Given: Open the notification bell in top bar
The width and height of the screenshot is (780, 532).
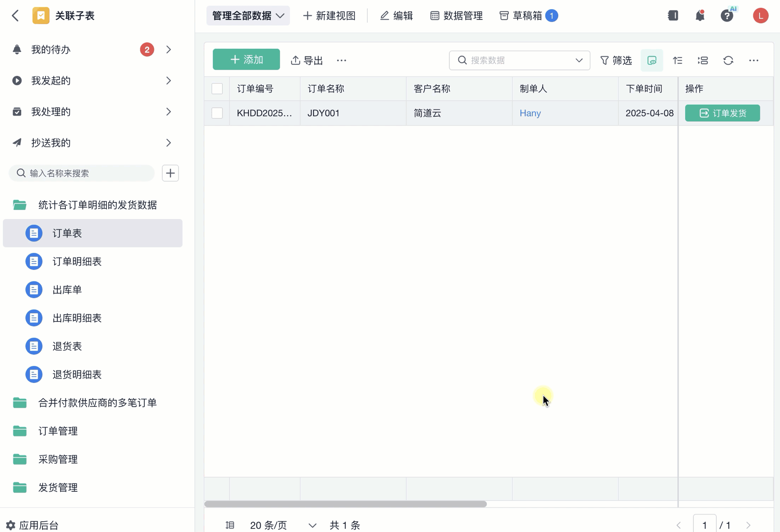Looking at the screenshot, I should (700, 16).
